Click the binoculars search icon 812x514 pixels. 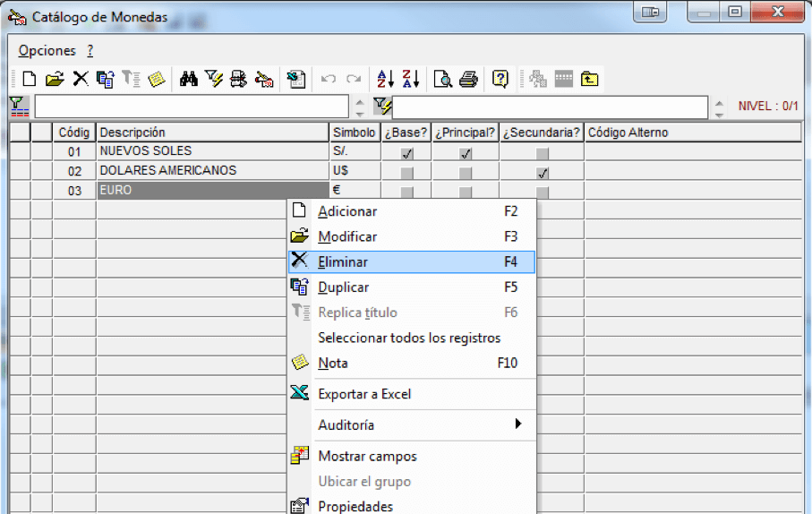(189, 80)
